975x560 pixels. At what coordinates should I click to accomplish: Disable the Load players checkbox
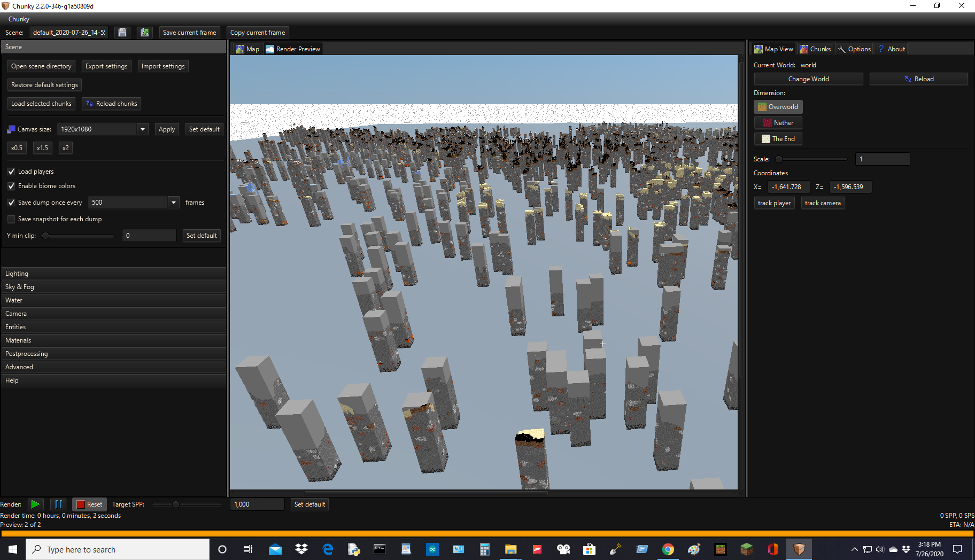tap(11, 171)
